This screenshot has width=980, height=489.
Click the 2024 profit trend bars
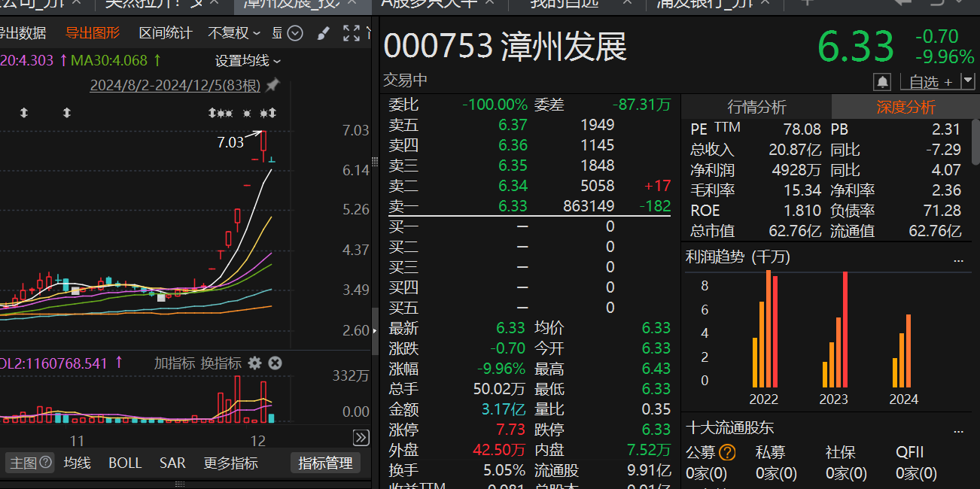(x=902, y=352)
